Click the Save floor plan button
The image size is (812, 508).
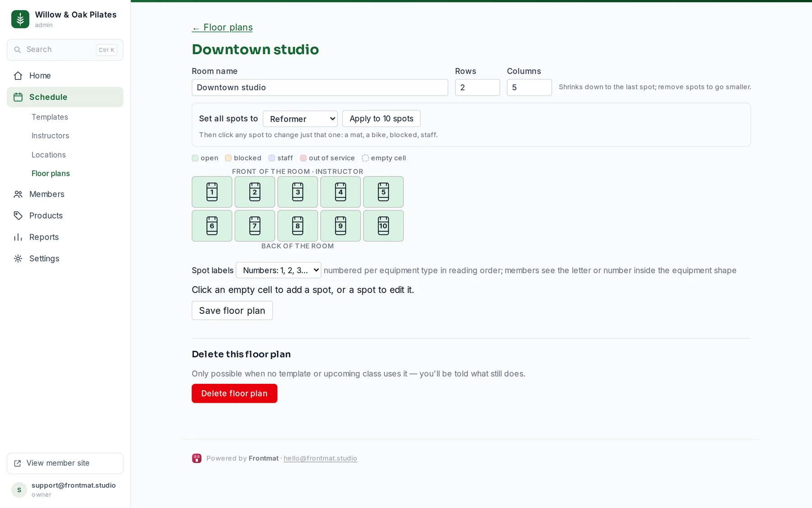tap(232, 310)
